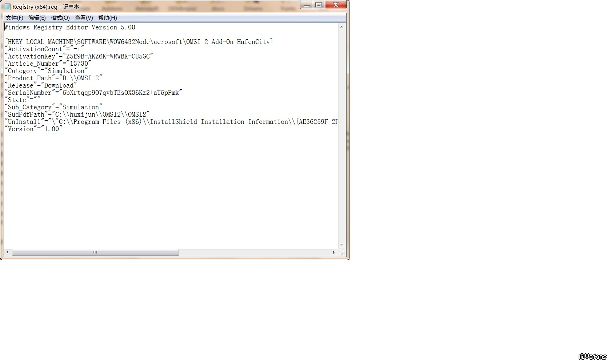
Task: Open the 查看(V) menu
Action: [x=84, y=18]
